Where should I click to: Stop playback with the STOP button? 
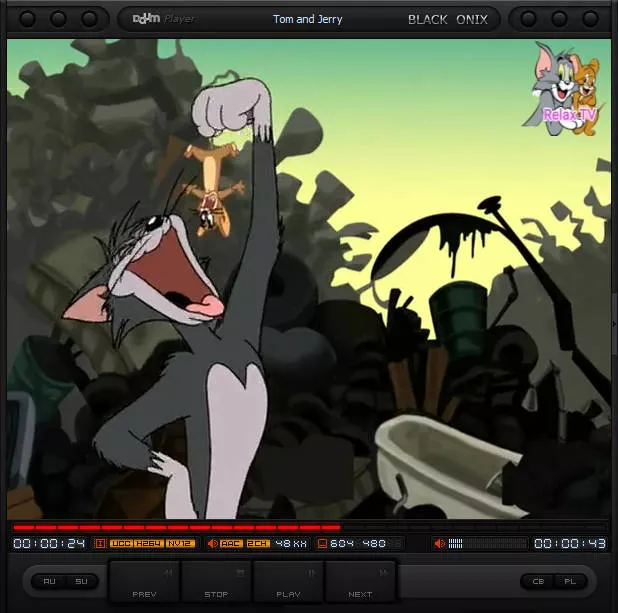(x=216, y=582)
